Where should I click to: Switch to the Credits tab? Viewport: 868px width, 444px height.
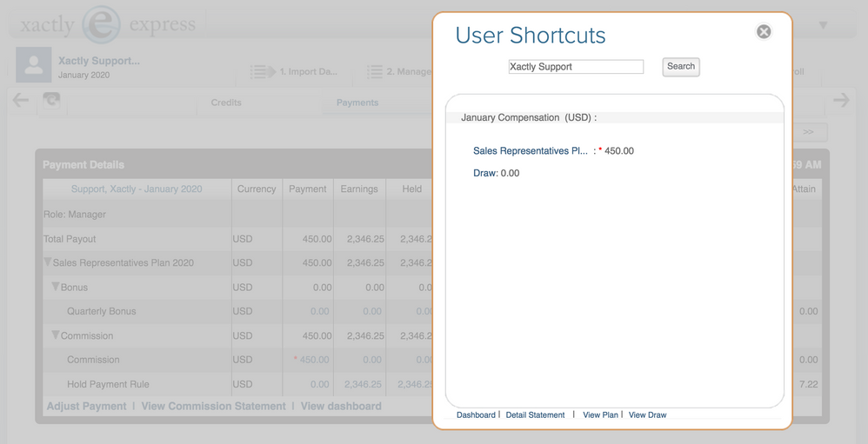(226, 103)
